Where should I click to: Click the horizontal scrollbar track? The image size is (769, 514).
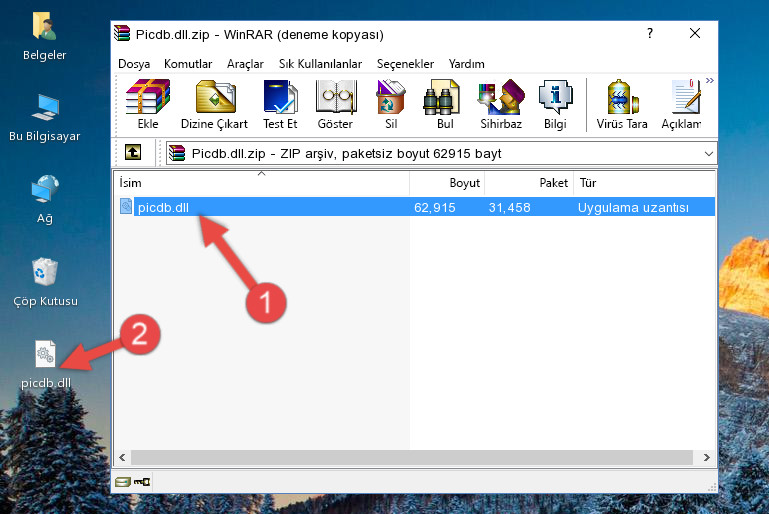coord(411,458)
